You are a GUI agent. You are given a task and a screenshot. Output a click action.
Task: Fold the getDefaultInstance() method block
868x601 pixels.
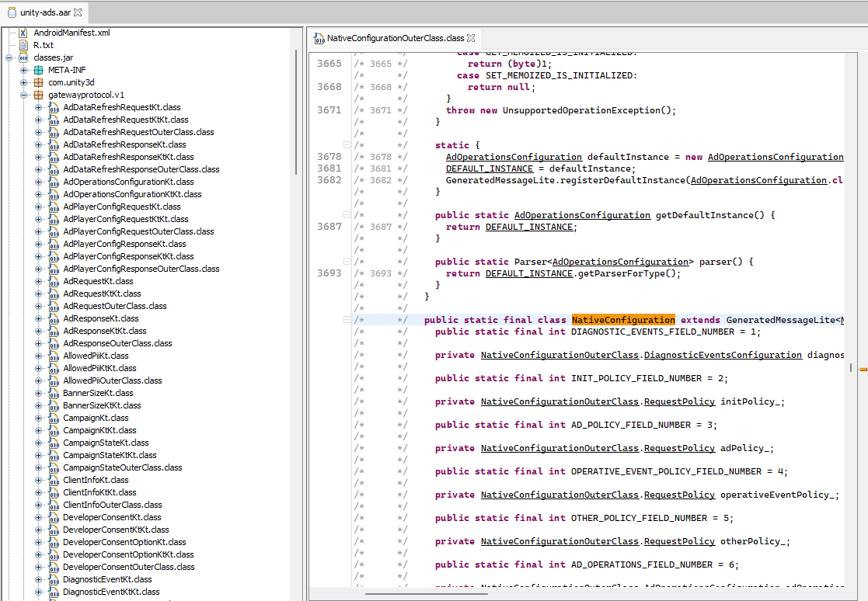347,215
